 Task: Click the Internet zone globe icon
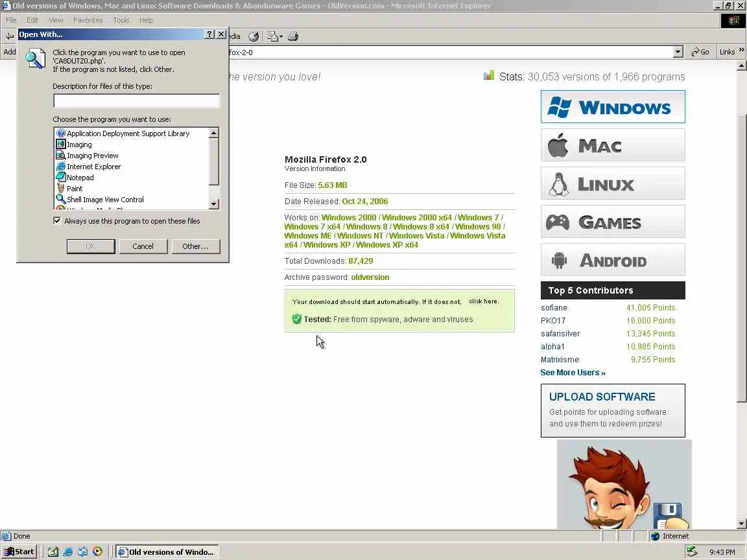(x=656, y=536)
